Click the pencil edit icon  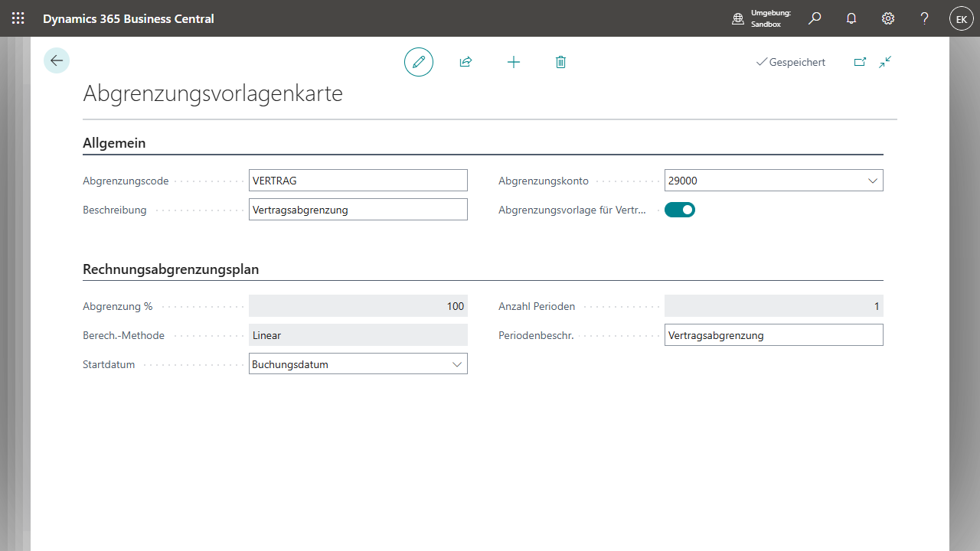[419, 62]
